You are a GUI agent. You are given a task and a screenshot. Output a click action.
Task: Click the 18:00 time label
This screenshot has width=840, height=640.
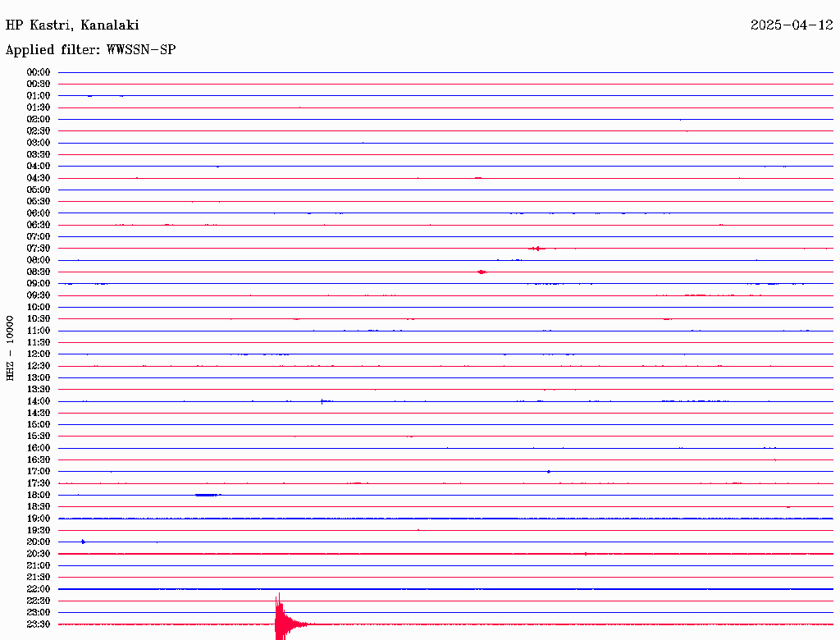point(39,496)
